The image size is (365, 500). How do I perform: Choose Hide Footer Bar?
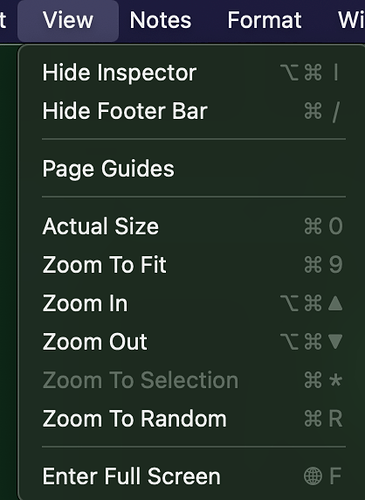point(193,111)
